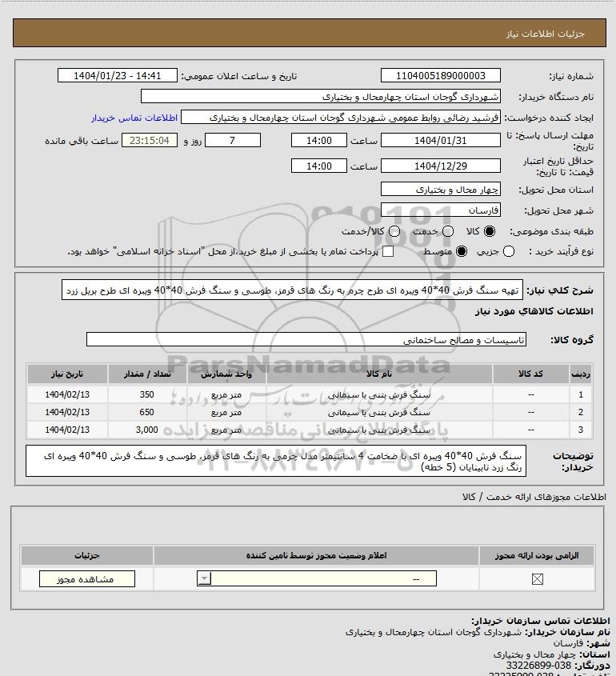
Task: Click the کد کالا column header
Action: point(530,374)
